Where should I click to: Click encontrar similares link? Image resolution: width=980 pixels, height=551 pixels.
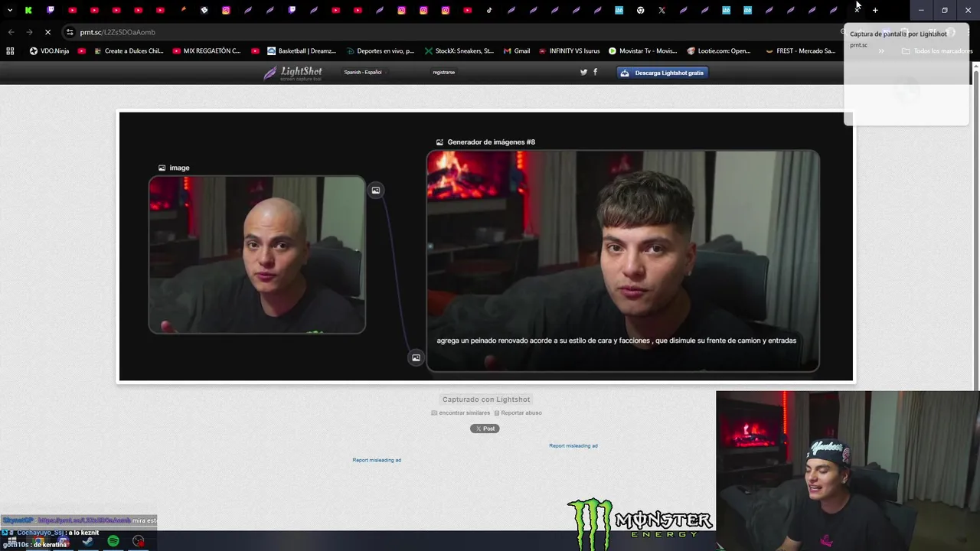coord(460,413)
